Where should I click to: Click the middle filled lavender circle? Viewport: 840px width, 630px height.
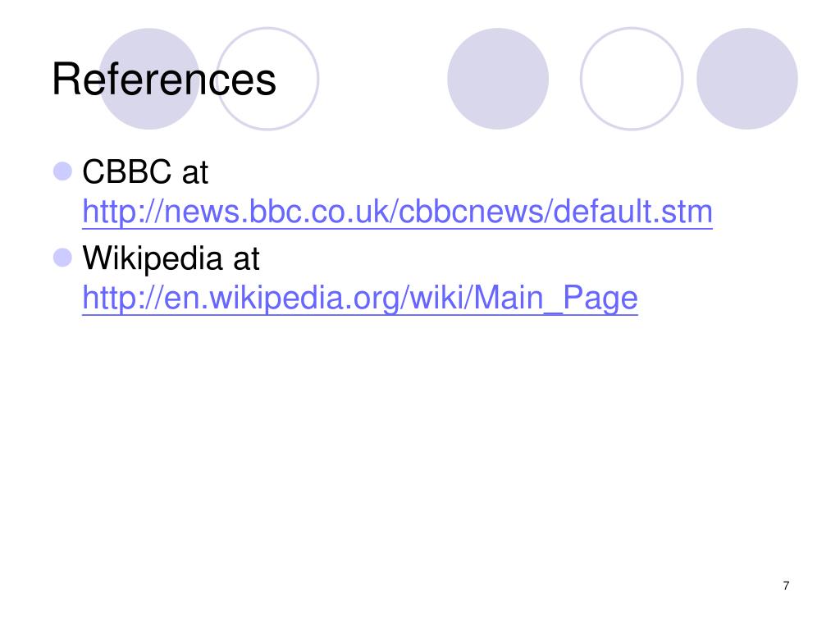[498, 79]
